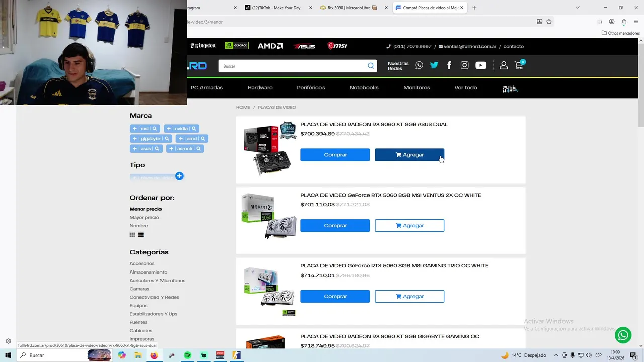644x362 pixels.
Task: Open the Ver todo menu
Action: [x=466, y=88]
